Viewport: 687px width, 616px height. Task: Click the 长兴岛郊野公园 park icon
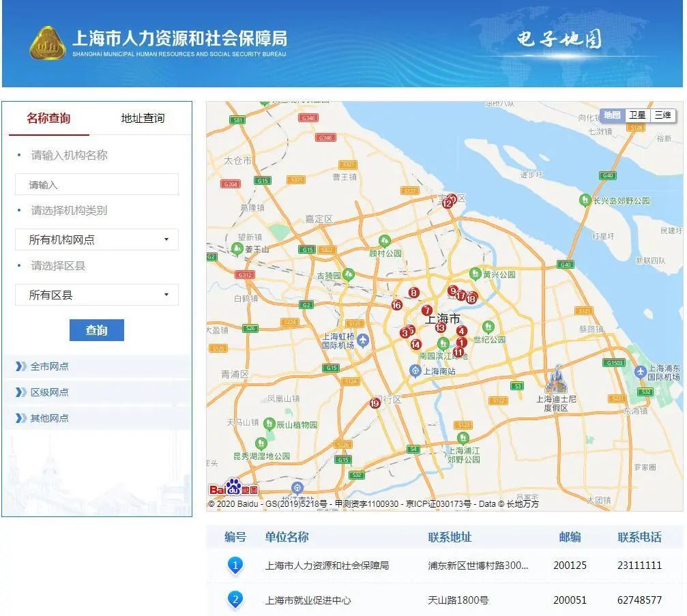click(x=585, y=201)
